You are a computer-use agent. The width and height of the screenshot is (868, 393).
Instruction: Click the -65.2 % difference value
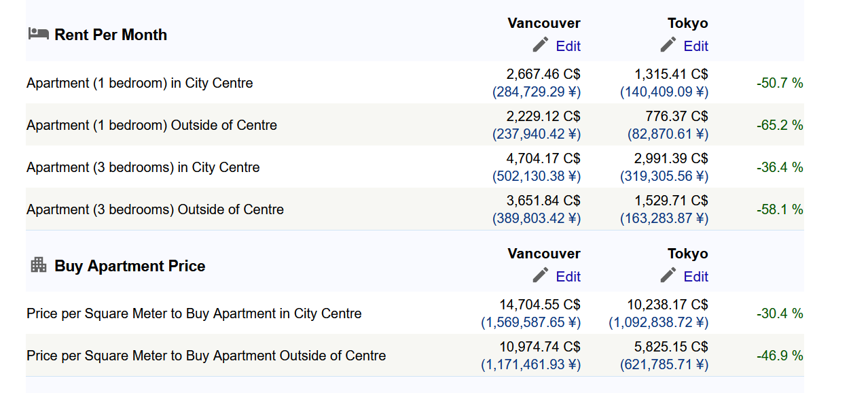[780, 125]
